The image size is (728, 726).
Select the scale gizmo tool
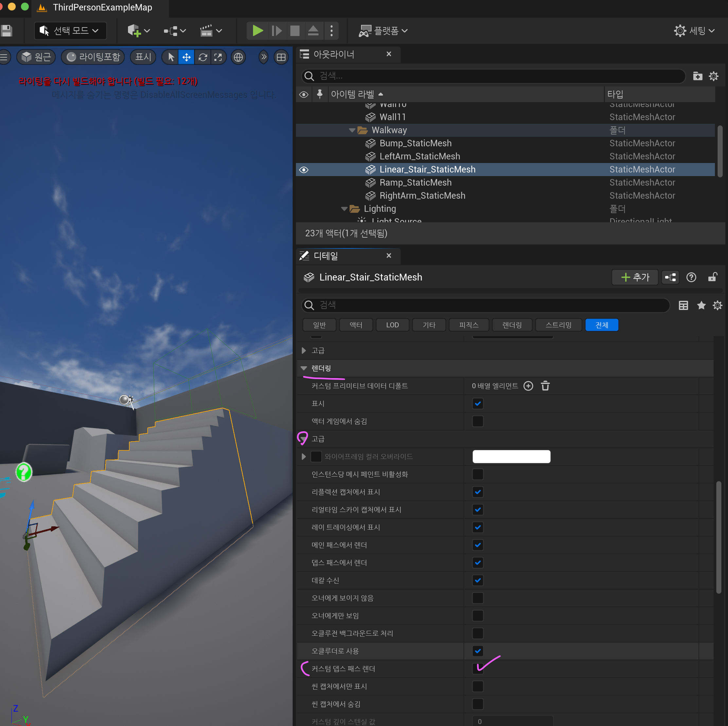coord(218,57)
